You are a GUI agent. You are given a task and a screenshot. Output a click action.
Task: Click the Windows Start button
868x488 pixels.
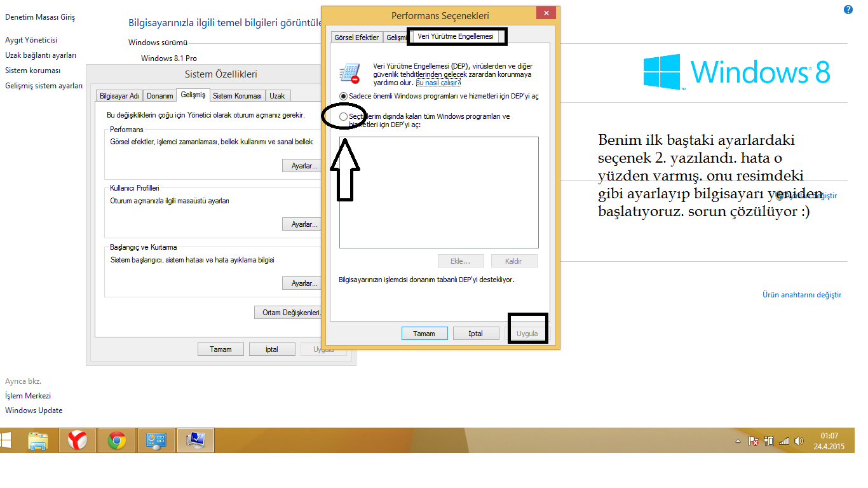pyautogui.click(x=8, y=440)
